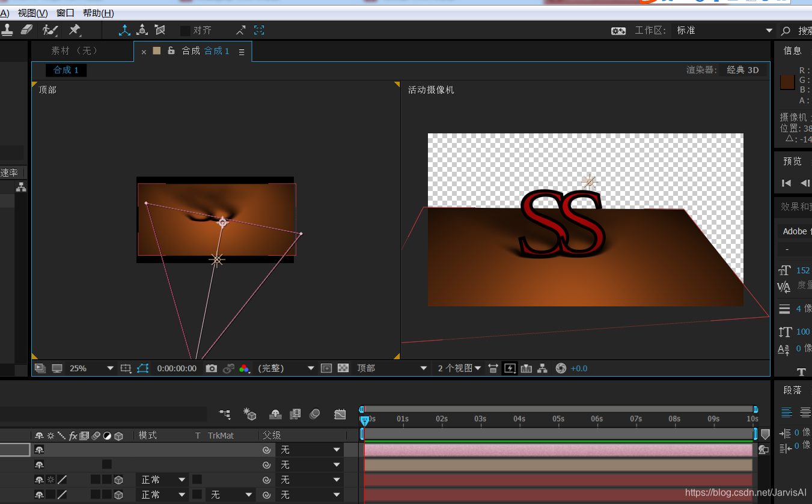Open TrkMat 无 dropdown of fourth layer
This screenshot has height=504, width=812.
click(231, 495)
